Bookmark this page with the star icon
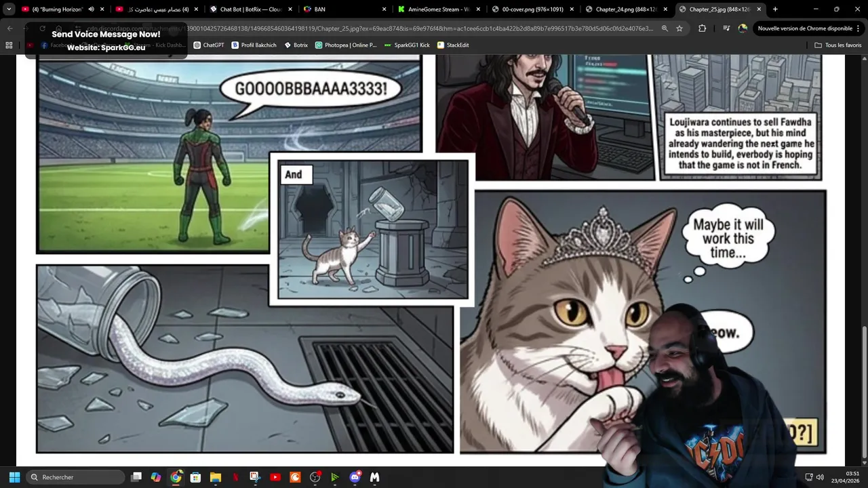The image size is (868, 488). click(679, 28)
